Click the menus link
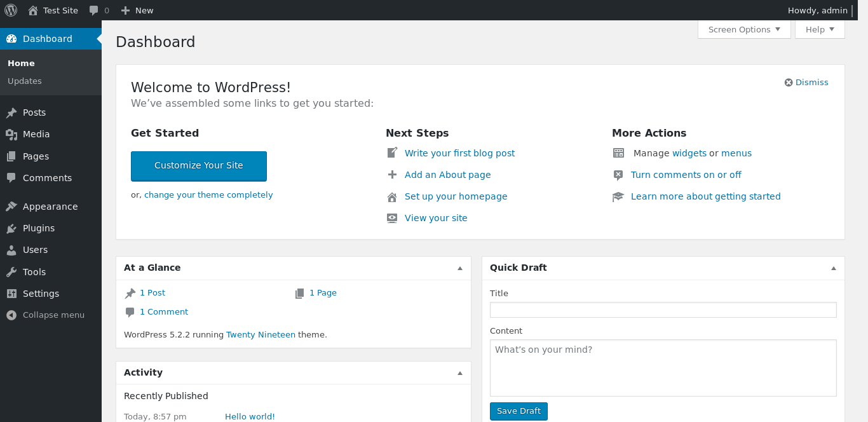The height and width of the screenshot is (422, 868). point(736,153)
